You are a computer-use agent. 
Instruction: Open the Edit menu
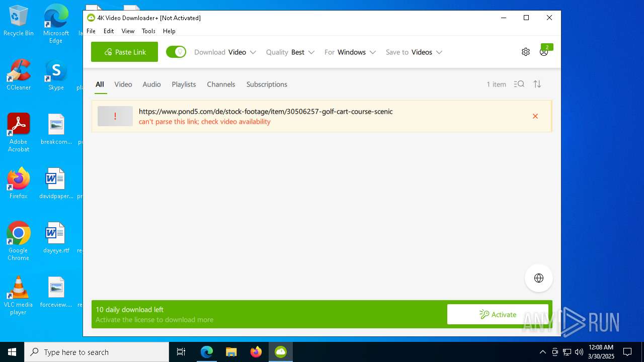[x=109, y=31]
